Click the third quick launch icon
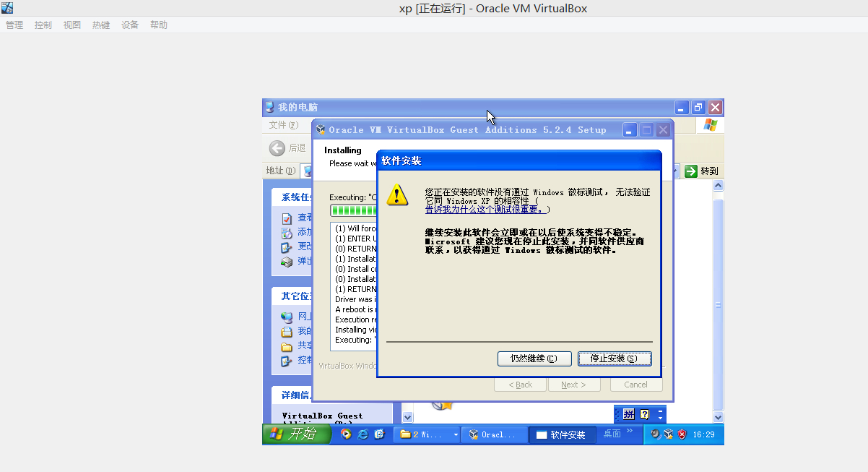The height and width of the screenshot is (472, 868). click(x=379, y=434)
